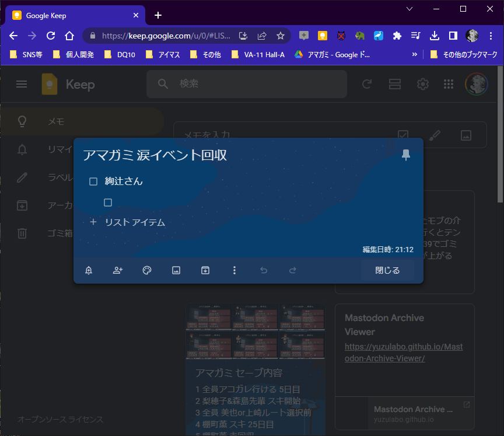
Task: Open the browser extensions puzzle icon
Action: coord(397,36)
